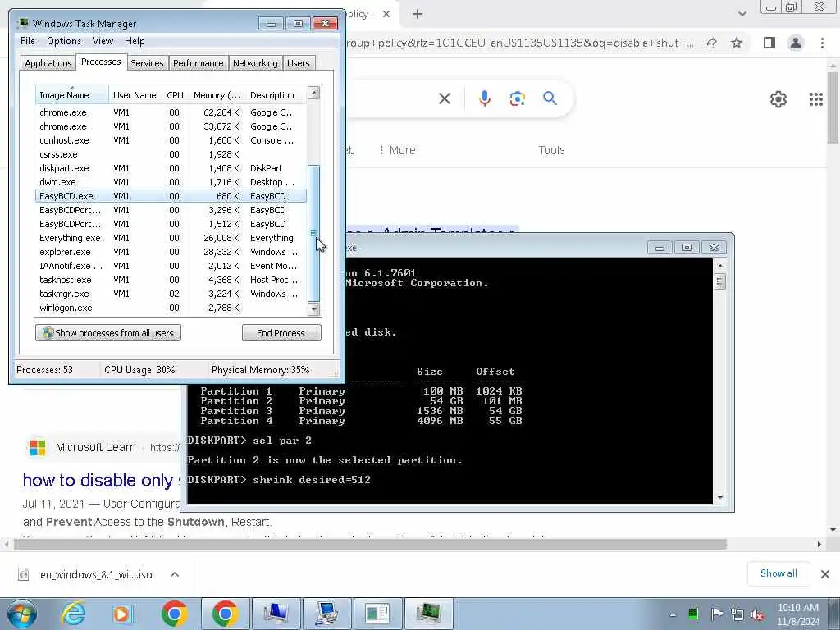Open the Task Manager File menu
The width and height of the screenshot is (840, 630).
27,41
